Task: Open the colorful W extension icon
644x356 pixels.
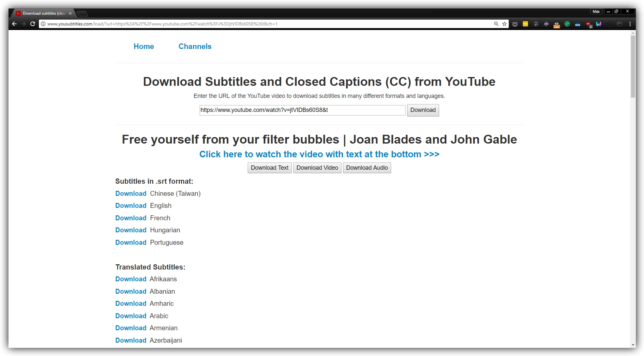Action: (x=599, y=24)
